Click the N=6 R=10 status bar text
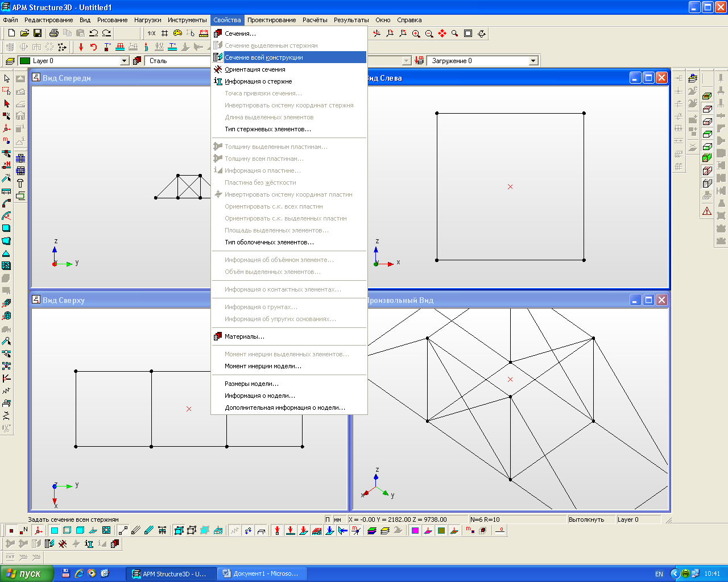The image size is (728, 582). [485, 519]
